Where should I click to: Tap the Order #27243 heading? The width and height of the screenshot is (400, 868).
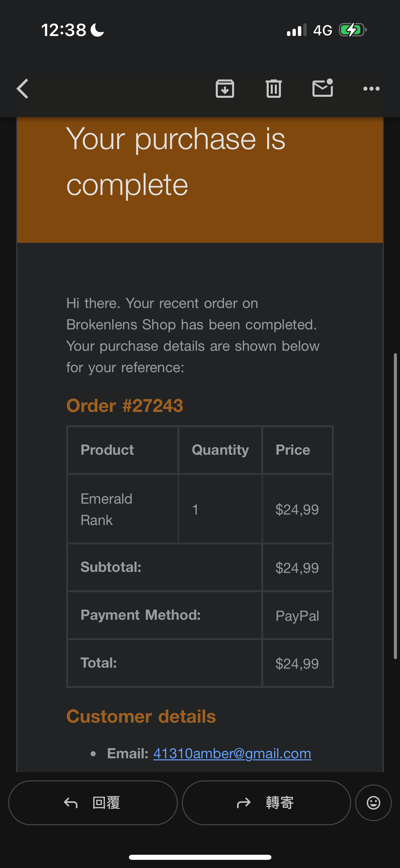[125, 405]
